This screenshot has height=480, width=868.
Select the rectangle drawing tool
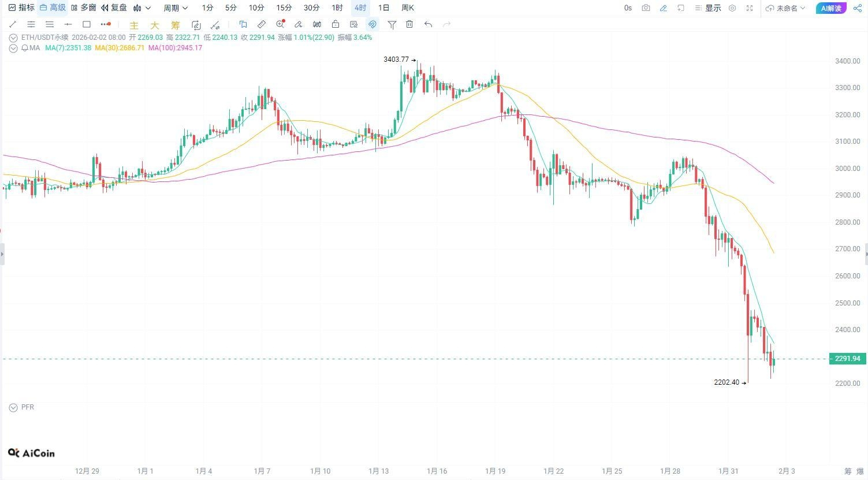(x=87, y=24)
